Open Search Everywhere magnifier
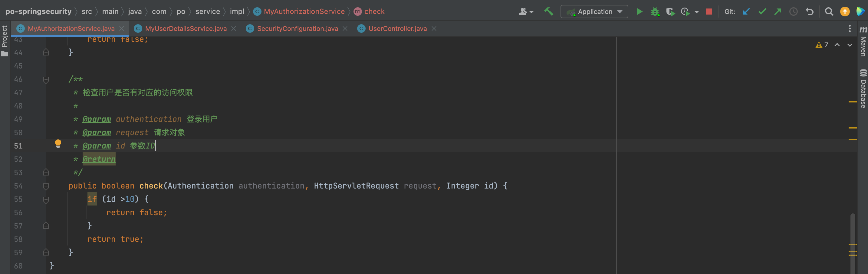The width and height of the screenshot is (868, 274). point(829,12)
